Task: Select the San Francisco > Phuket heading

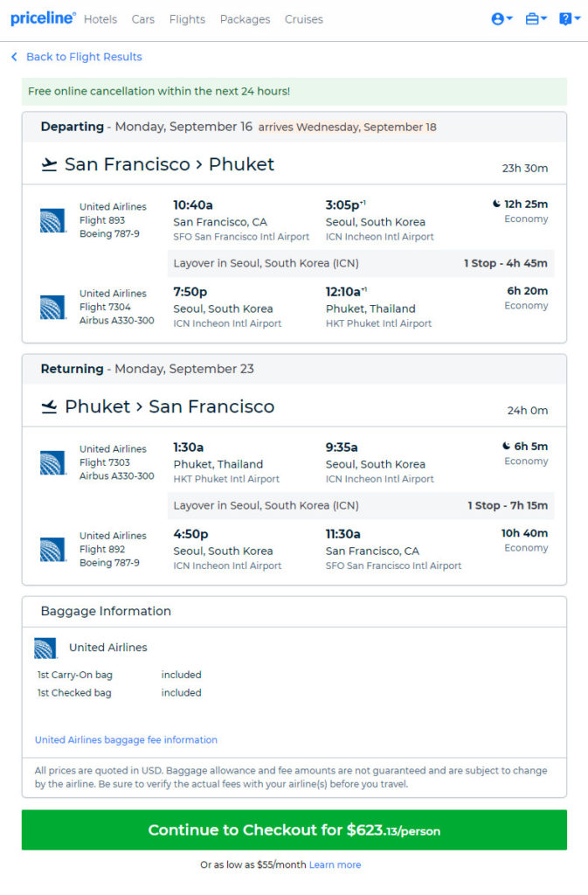Action: pos(169,164)
